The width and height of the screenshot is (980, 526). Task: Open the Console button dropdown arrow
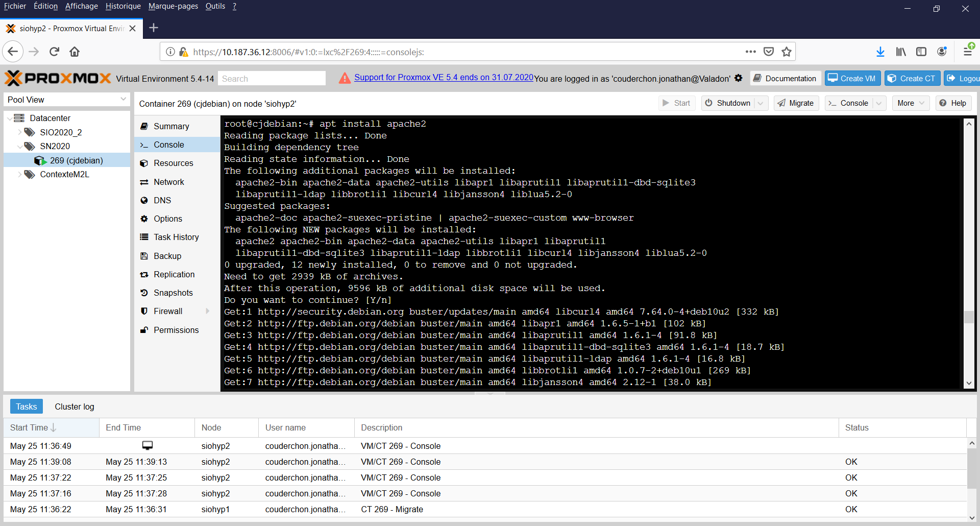click(879, 103)
